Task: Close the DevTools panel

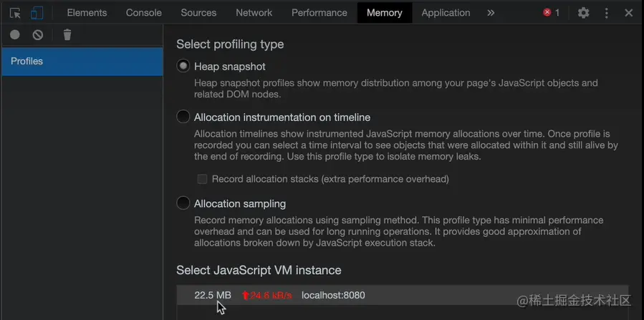Action: 629,13
